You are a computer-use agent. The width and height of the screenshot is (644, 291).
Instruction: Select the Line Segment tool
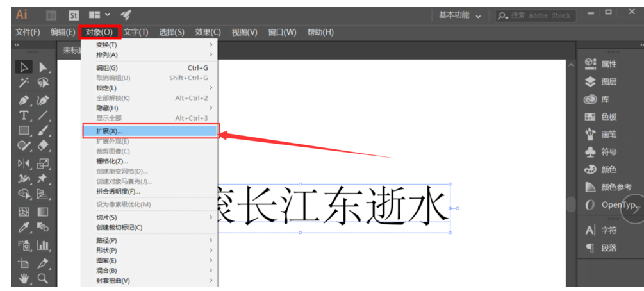[43, 115]
